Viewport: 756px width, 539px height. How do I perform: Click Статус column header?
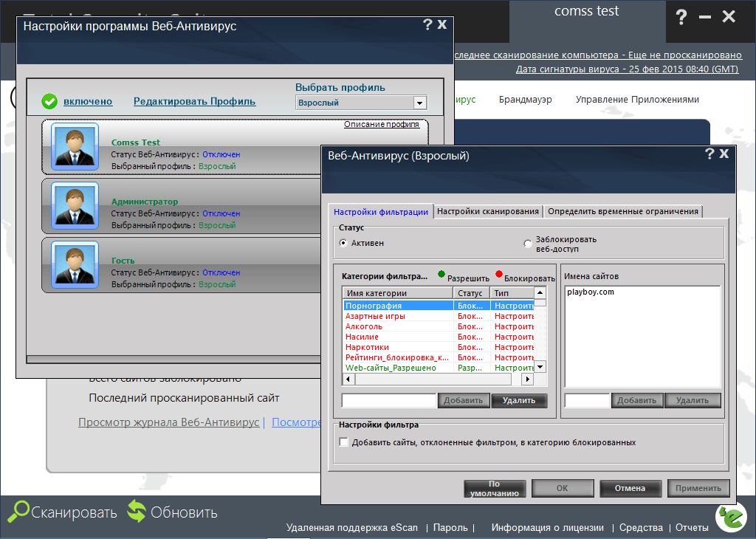click(x=472, y=292)
